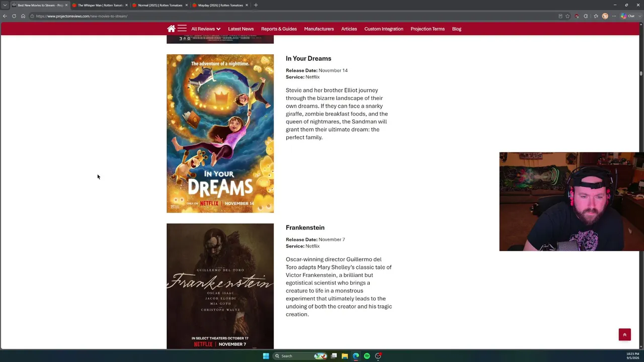
Task: Open the OBS Studio taskbar icon
Action: [x=378, y=356]
